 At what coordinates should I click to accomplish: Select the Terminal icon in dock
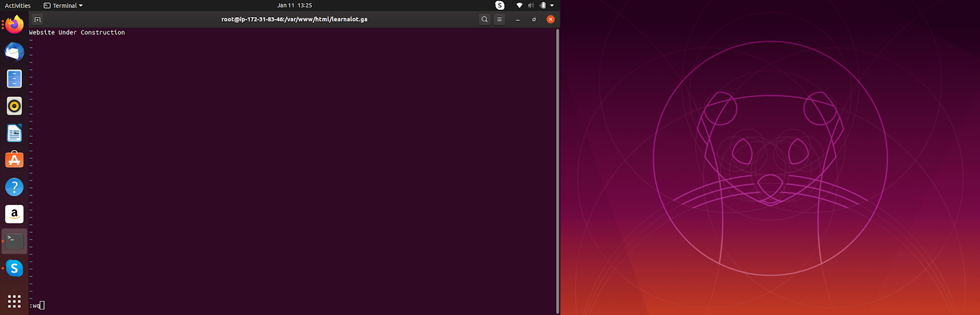pyautogui.click(x=15, y=241)
